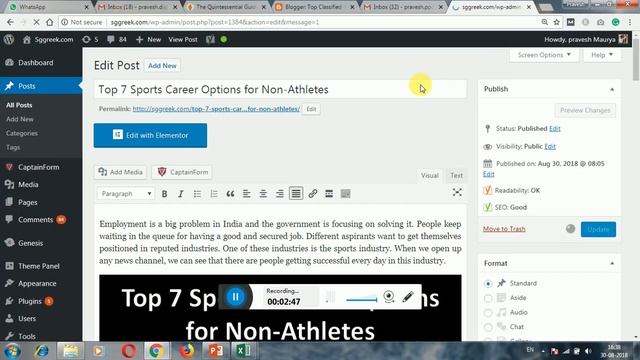Align text left
Viewport: 640px width, 360px height.
[247, 194]
